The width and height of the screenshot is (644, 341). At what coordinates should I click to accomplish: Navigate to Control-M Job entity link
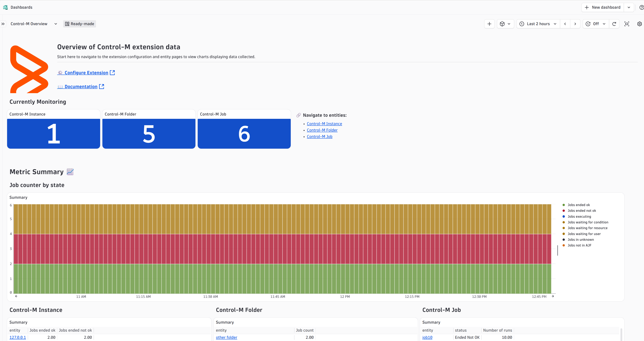(x=319, y=137)
